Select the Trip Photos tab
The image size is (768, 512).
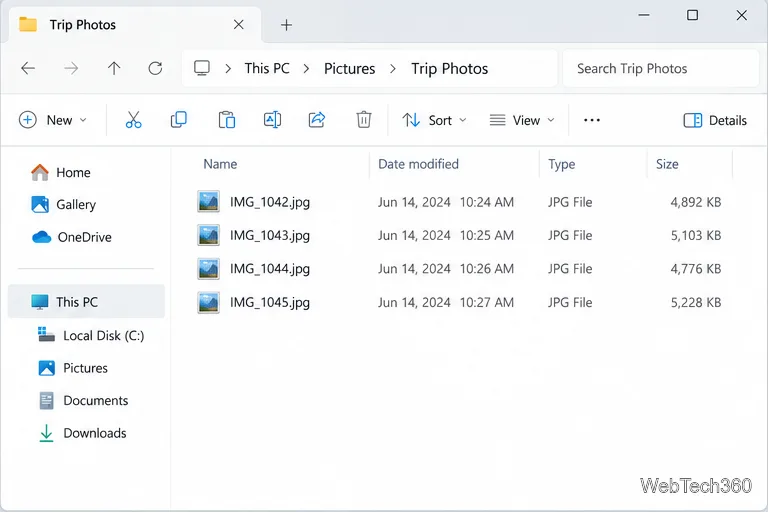coord(135,24)
